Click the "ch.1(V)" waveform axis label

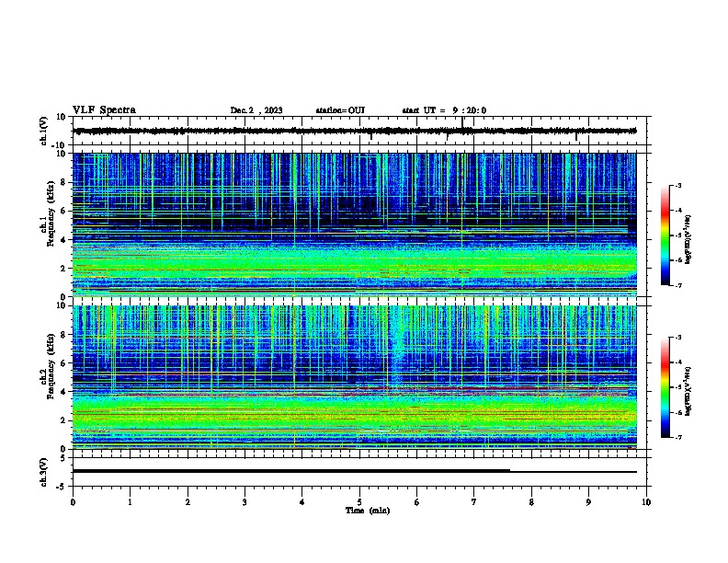43,131
